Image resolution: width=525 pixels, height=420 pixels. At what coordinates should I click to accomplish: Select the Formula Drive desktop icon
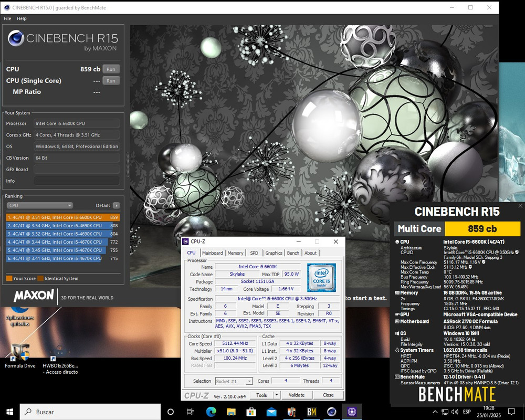pyautogui.click(x=20, y=356)
